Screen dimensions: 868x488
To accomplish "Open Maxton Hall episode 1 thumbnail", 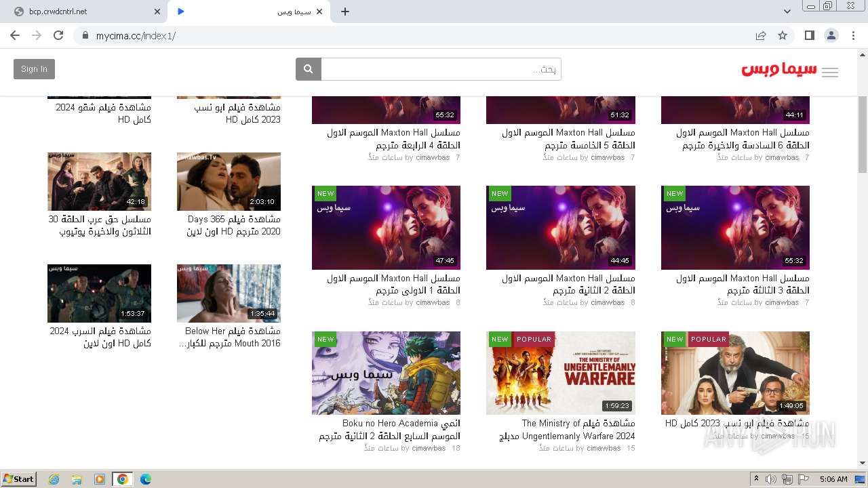I will click(x=386, y=228).
